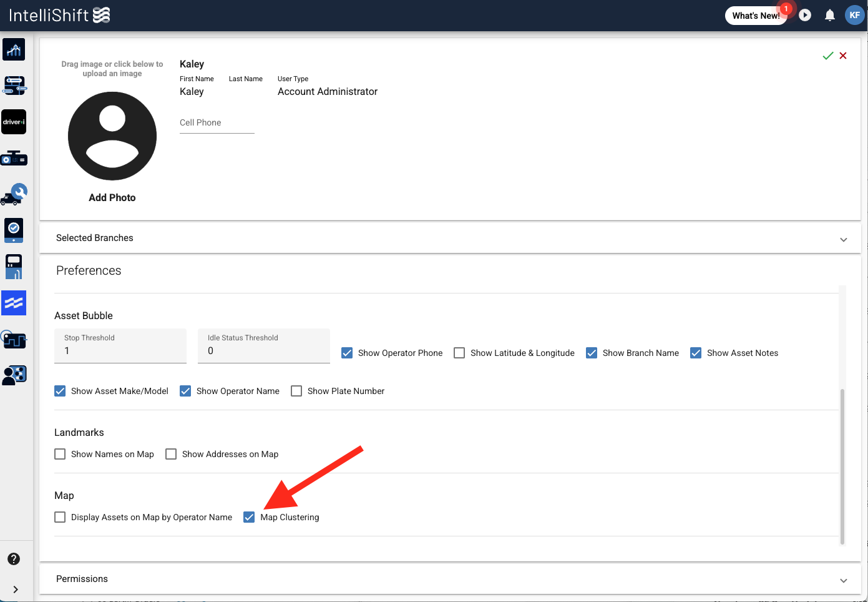Click the play tutorial icon in header

coord(805,15)
